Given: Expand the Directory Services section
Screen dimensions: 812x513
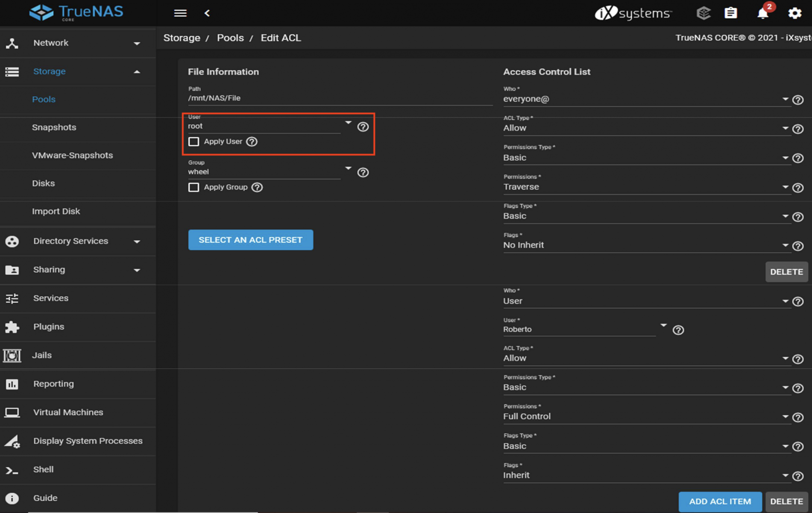Looking at the screenshot, I should click(78, 242).
